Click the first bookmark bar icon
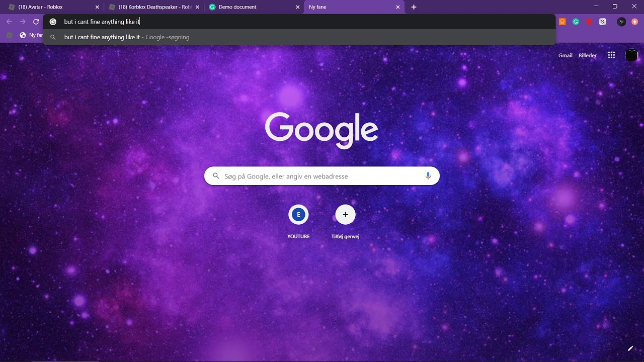644x362 pixels. click(x=9, y=35)
